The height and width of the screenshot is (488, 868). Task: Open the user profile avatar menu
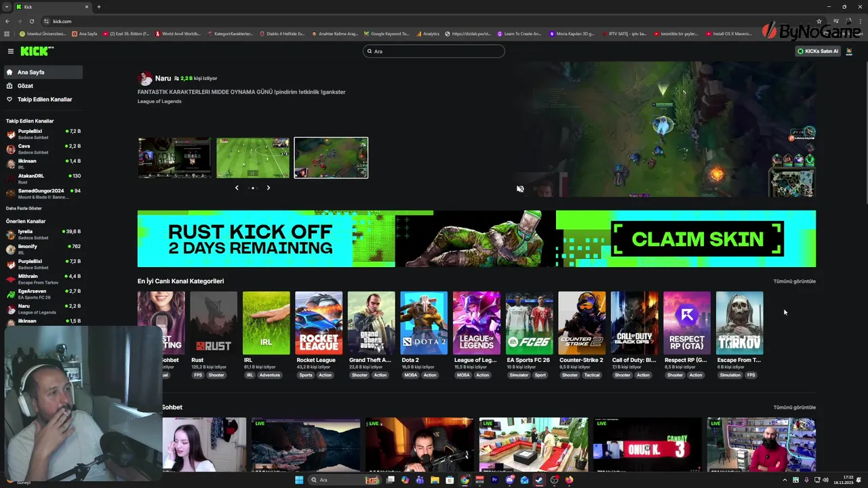click(x=848, y=52)
